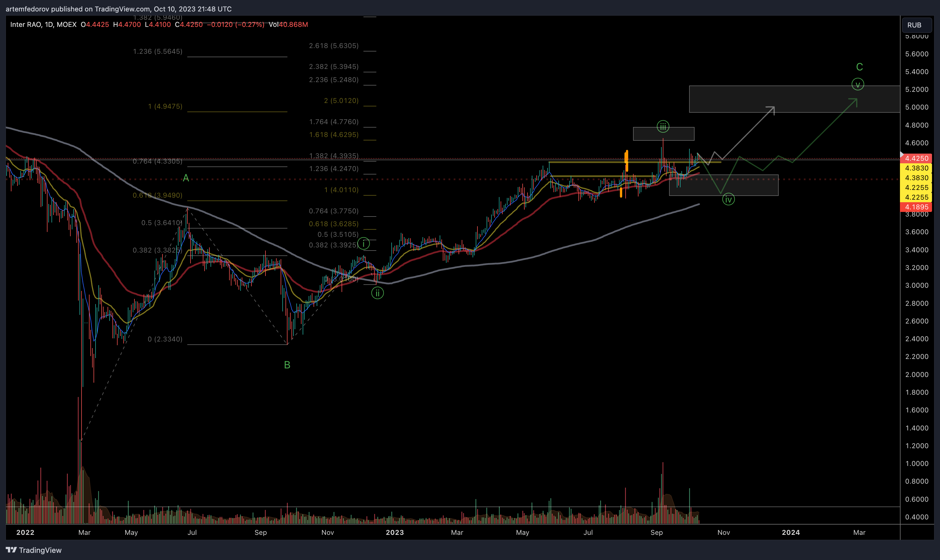Screen dimensions: 940x560
Task: Select the Fibonacci label 1 (4.9475)
Action: tap(165, 106)
